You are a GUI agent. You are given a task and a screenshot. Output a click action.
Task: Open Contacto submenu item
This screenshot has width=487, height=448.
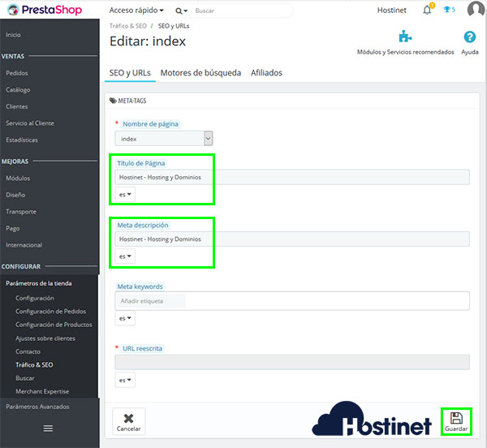click(28, 351)
